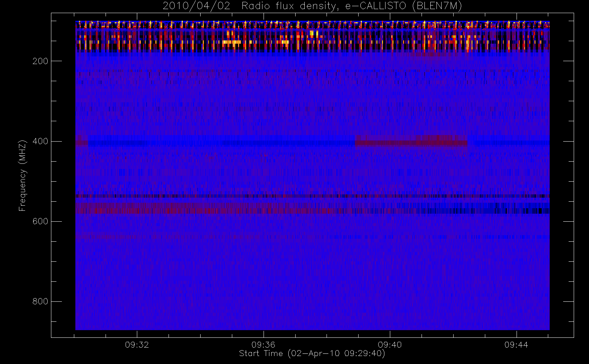This screenshot has height=364, width=589.
Task: Click the 400 frequency tick label
Action: [x=40, y=141]
